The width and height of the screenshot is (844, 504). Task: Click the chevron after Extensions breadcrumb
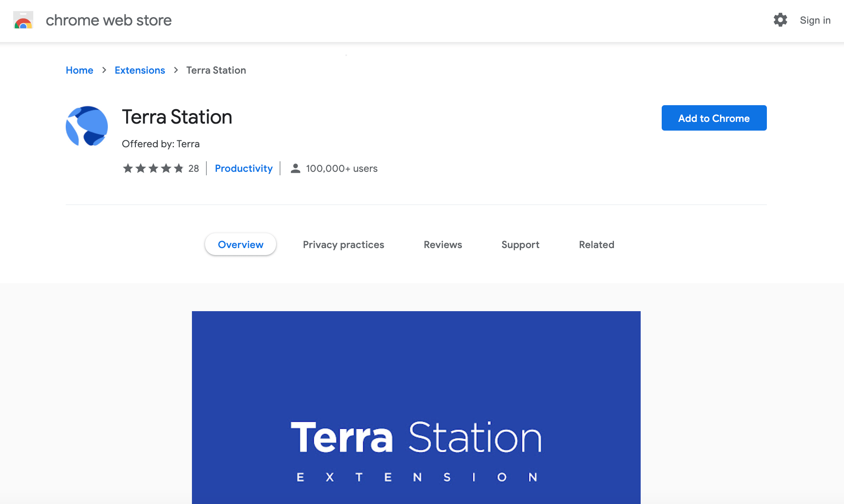(x=176, y=70)
